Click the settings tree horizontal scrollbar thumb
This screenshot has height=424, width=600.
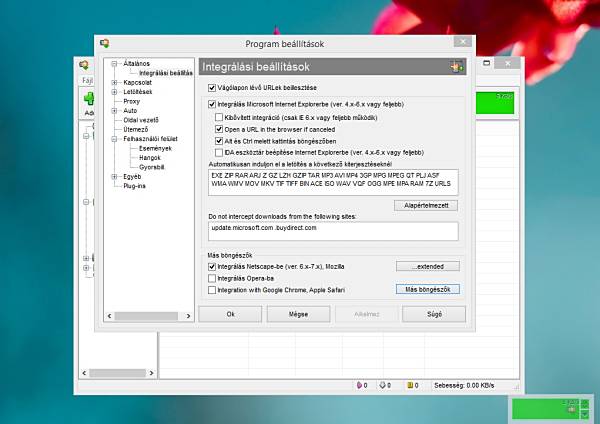146,316
